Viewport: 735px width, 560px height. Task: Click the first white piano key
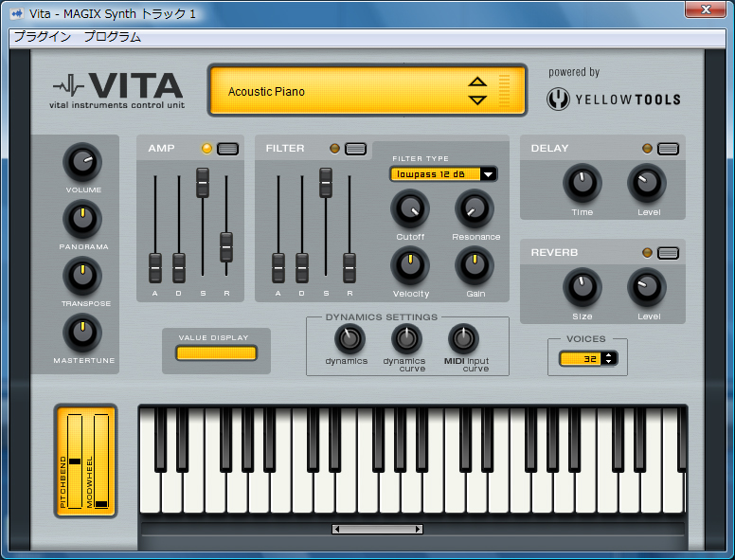click(149, 490)
